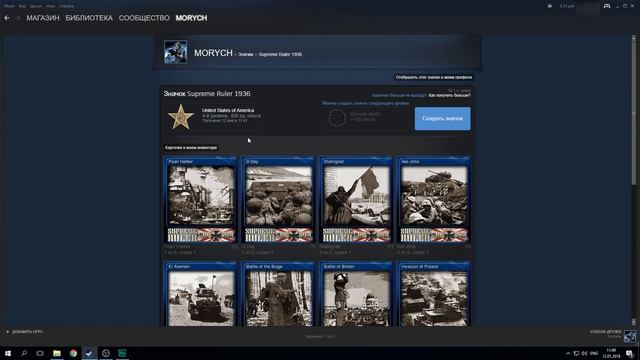Open the D-Day trading card
This screenshot has height=360, width=640.
(278, 200)
